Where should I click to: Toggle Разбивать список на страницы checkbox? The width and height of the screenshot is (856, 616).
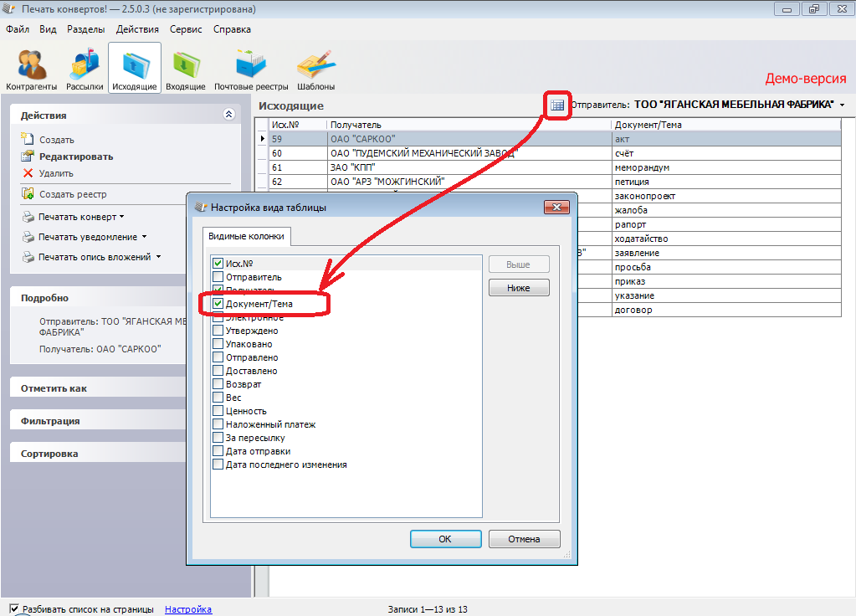point(14,608)
